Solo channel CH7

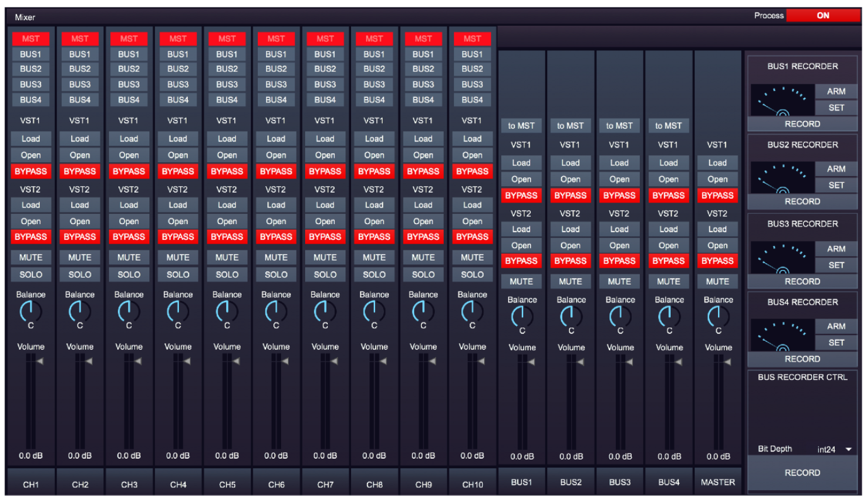(325, 274)
